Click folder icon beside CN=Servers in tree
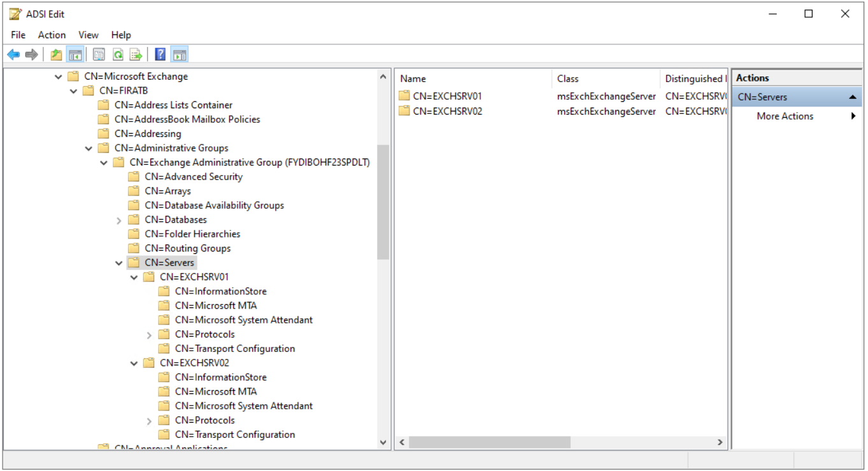Viewport: 868px width, 471px height. point(134,262)
